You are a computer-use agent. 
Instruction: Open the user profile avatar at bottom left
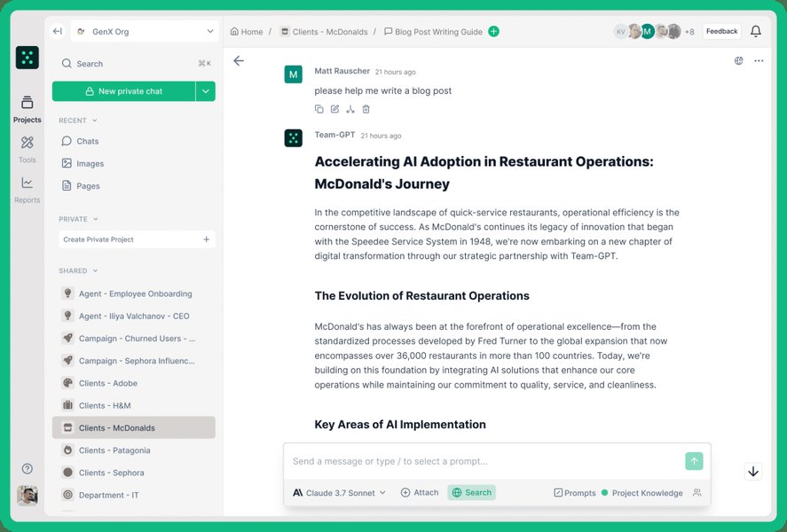(28, 496)
